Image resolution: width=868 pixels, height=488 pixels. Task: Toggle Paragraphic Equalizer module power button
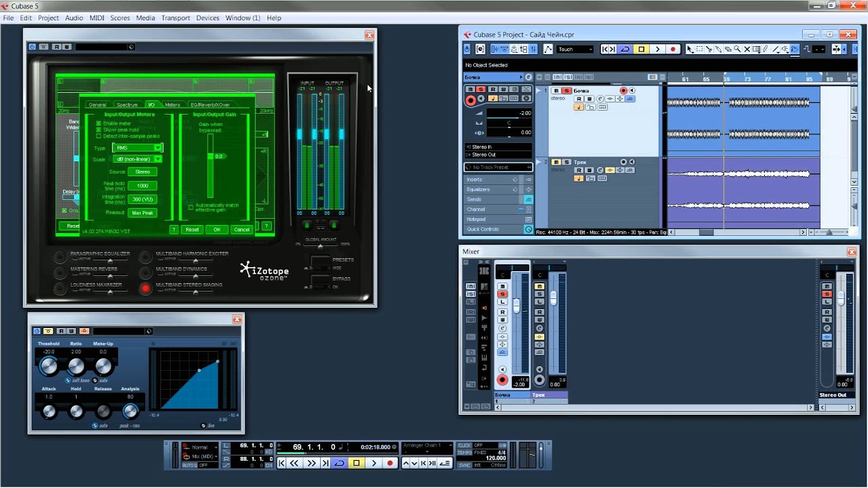pos(60,257)
